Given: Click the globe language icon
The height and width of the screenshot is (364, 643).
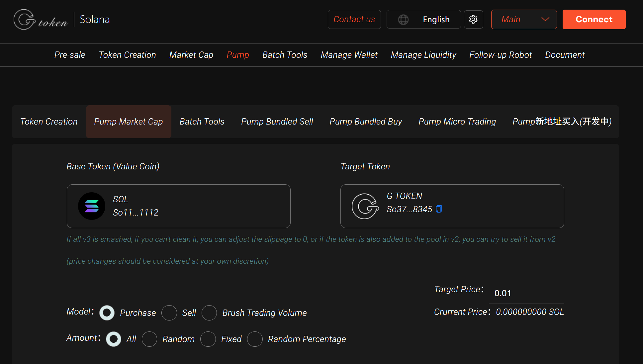Looking at the screenshot, I should click(x=403, y=19).
